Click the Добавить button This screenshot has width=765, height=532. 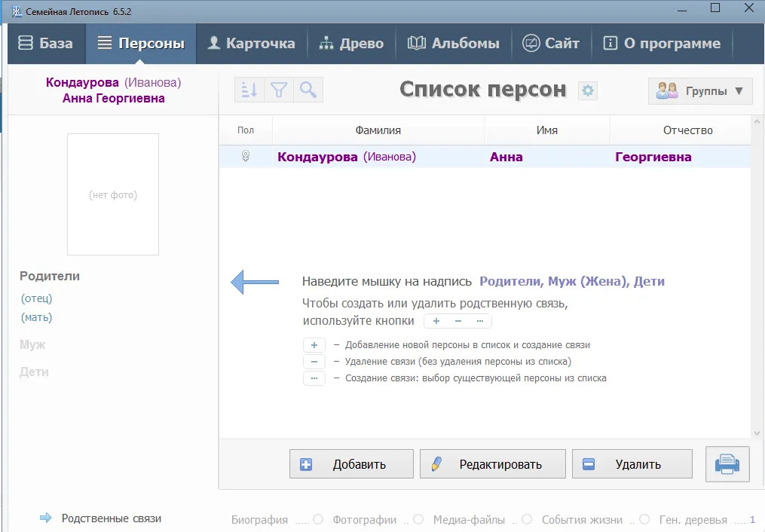351,463
